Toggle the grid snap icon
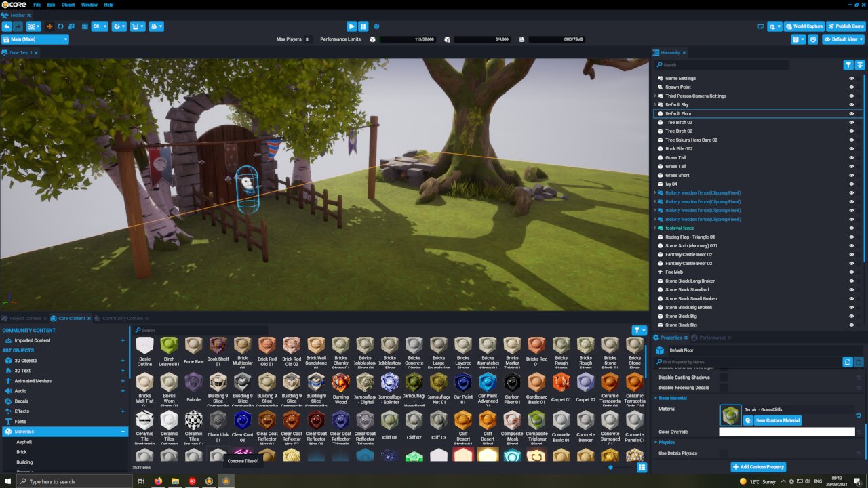 click(x=85, y=26)
